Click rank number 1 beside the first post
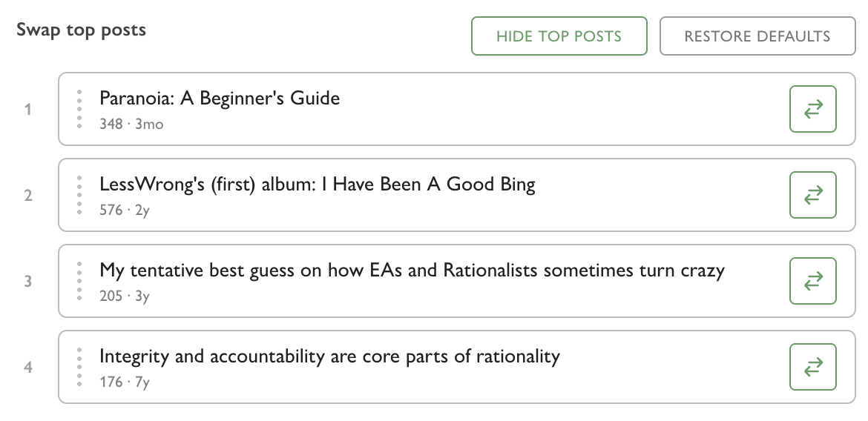The image size is (868, 421). click(28, 110)
